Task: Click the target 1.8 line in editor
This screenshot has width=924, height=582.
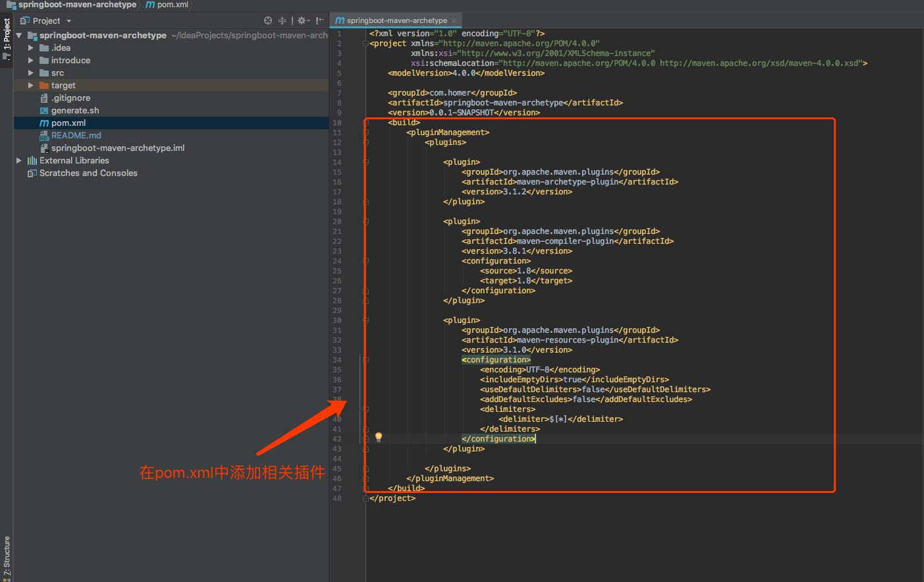Action: [x=526, y=281]
